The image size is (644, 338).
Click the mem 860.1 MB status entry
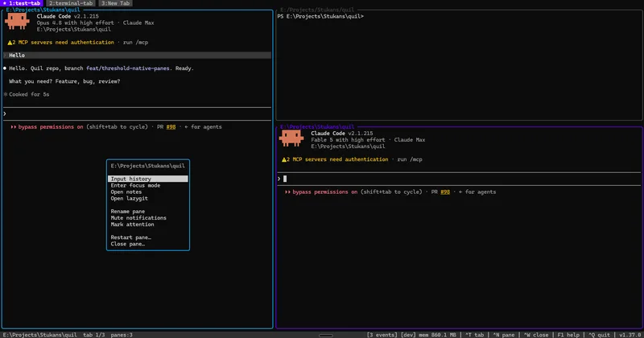437,335
